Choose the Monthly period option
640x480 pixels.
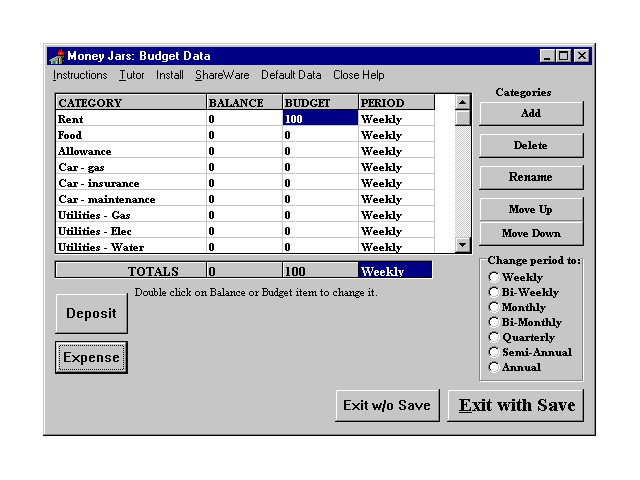point(494,307)
